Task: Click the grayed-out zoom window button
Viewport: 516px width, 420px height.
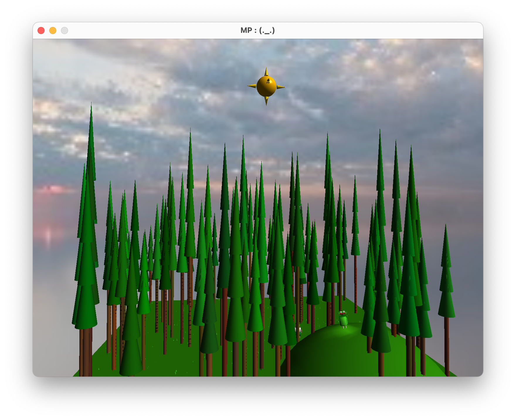Action: [x=64, y=31]
